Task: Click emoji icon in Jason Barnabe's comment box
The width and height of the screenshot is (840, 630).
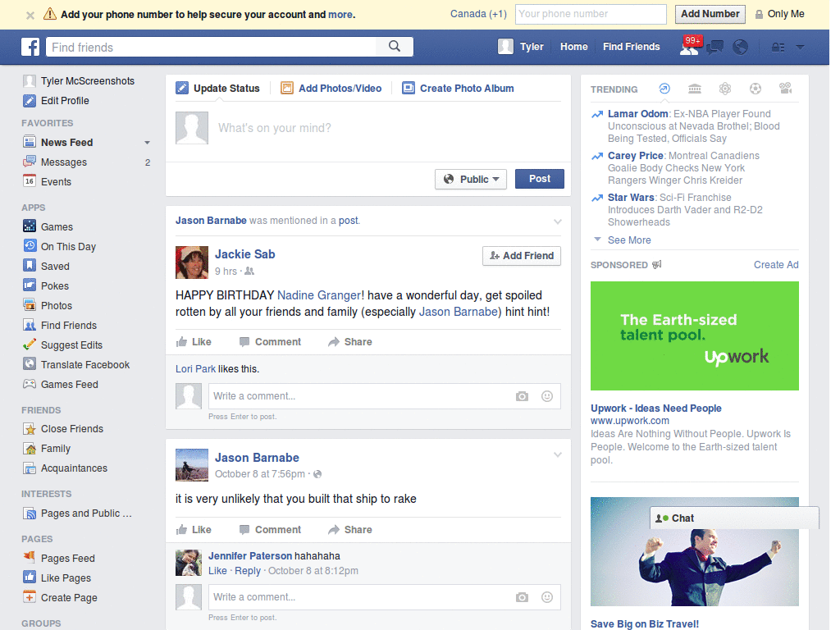Action: (x=547, y=597)
